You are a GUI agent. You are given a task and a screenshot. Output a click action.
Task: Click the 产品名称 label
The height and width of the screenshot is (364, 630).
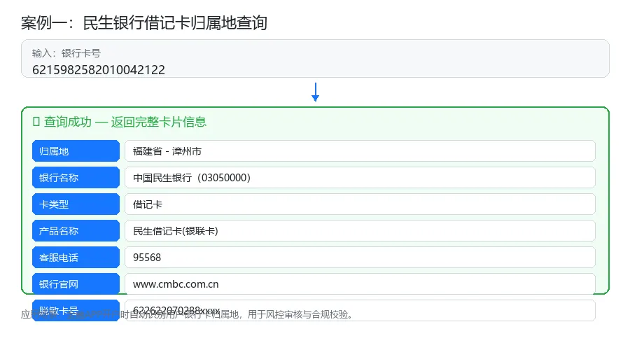coord(76,230)
